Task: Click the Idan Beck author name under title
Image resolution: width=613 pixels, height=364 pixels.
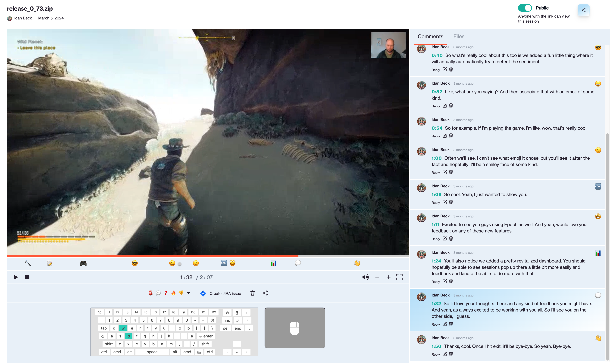Action: (23, 18)
